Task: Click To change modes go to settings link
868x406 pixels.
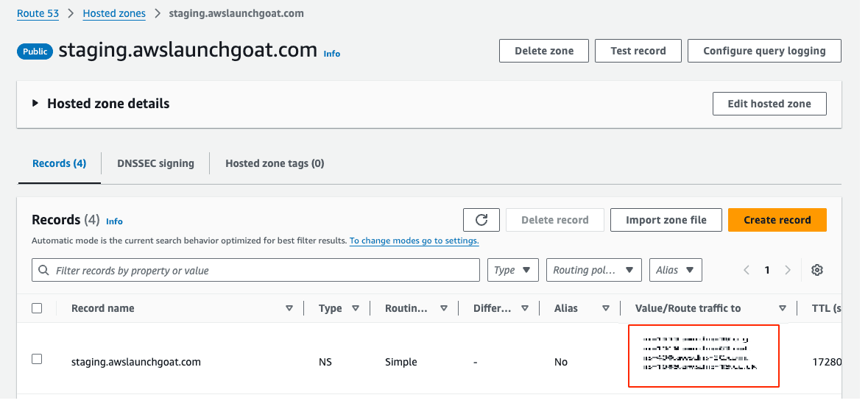Action: (414, 241)
